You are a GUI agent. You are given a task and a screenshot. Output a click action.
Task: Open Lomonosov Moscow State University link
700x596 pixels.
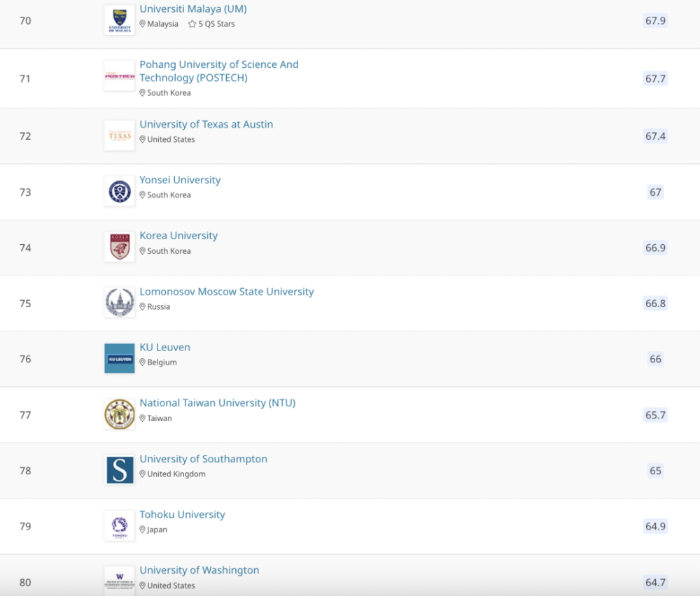(227, 292)
